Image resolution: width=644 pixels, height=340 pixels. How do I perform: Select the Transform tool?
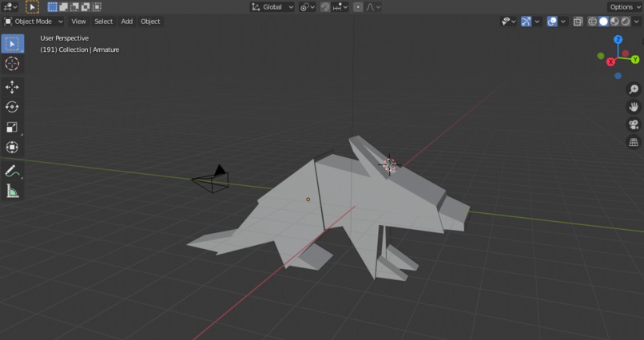click(x=12, y=147)
